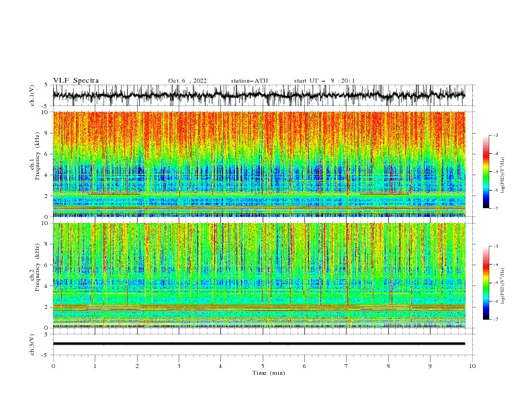This screenshot has width=532, height=411.
Task: Select the log(PSD) label beside ch.2 color bar
Action: [x=502, y=286]
